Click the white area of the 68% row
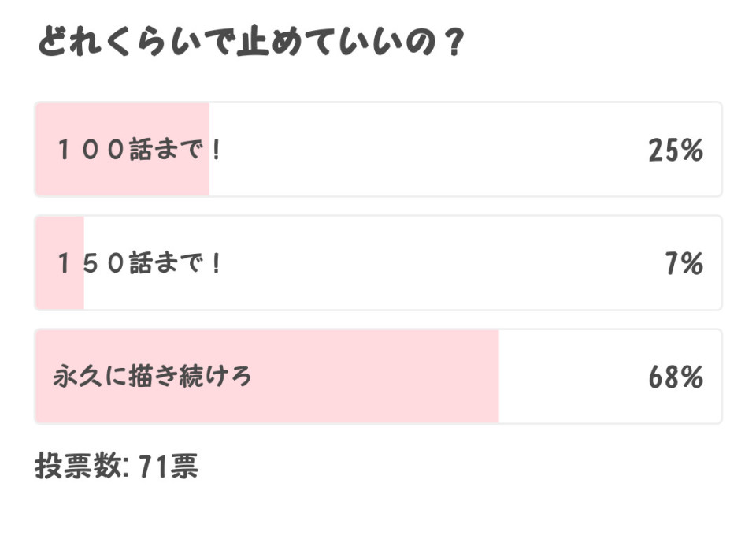Viewport: 756px width, 539px height. 573,377
